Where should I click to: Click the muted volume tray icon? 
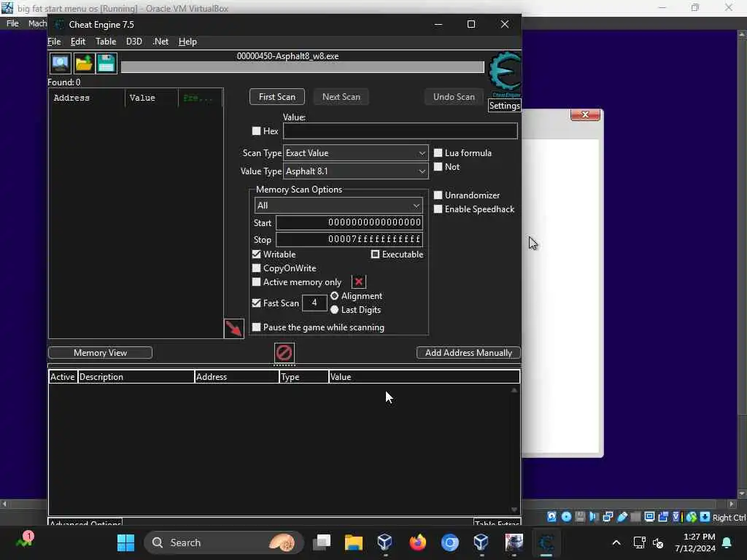click(x=658, y=542)
